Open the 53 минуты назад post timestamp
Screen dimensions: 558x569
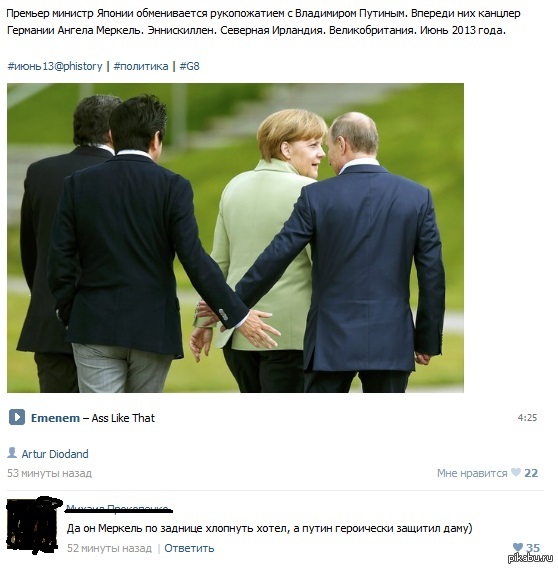pos(49,473)
